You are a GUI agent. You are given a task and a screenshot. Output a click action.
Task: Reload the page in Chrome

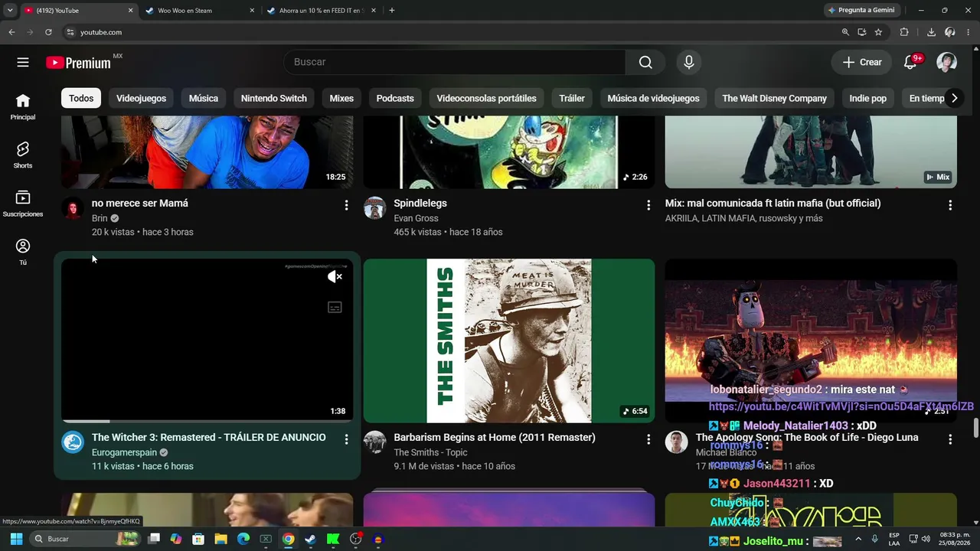click(x=48, y=32)
